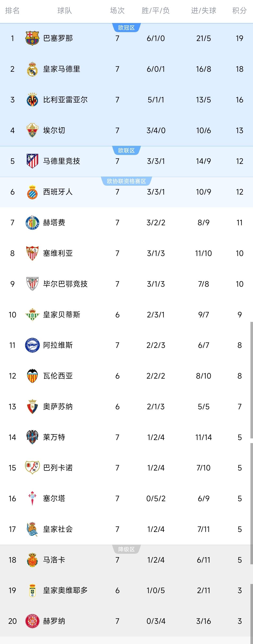253x644 pixels.
Task: Select the Barcelona club crest
Action: point(32,38)
